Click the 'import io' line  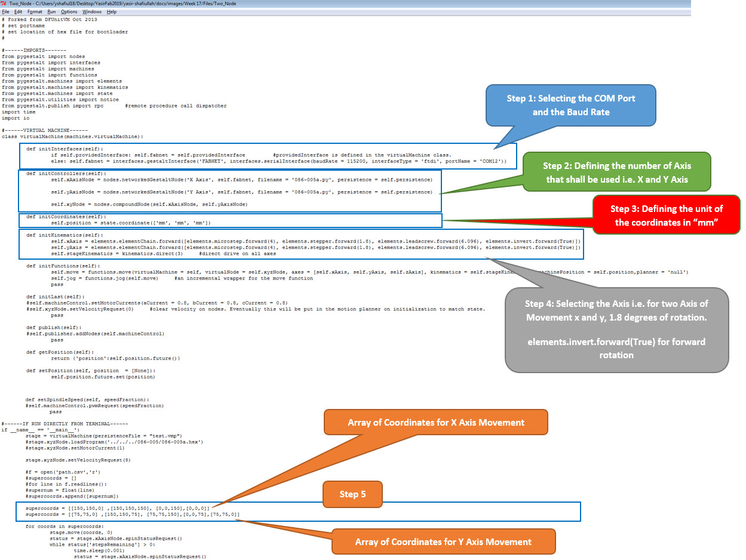(x=15, y=118)
